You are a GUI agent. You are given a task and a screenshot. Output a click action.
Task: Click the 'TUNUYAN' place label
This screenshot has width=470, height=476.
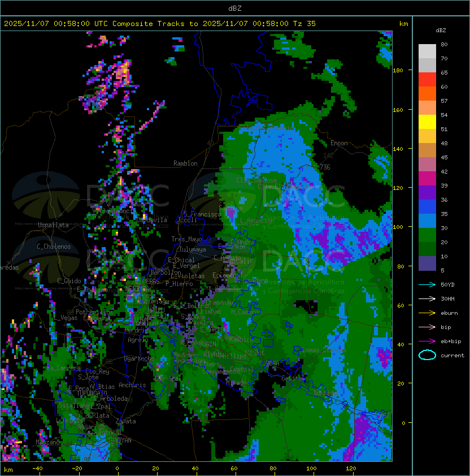[120, 440]
